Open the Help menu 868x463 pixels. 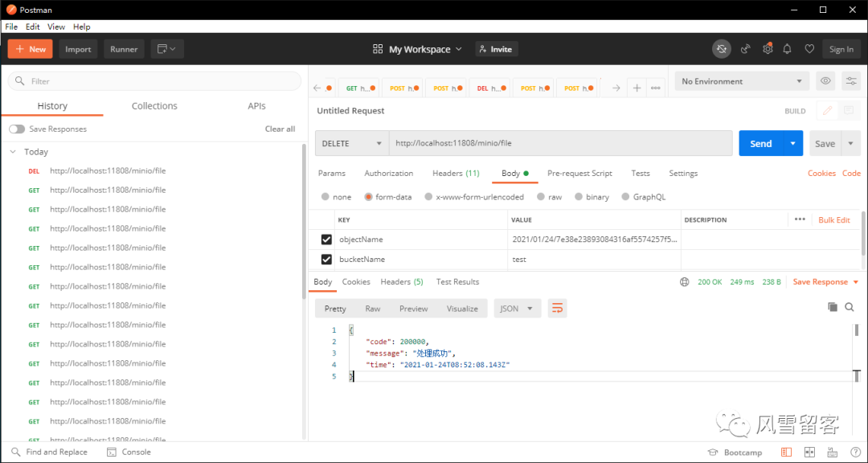(81, 27)
